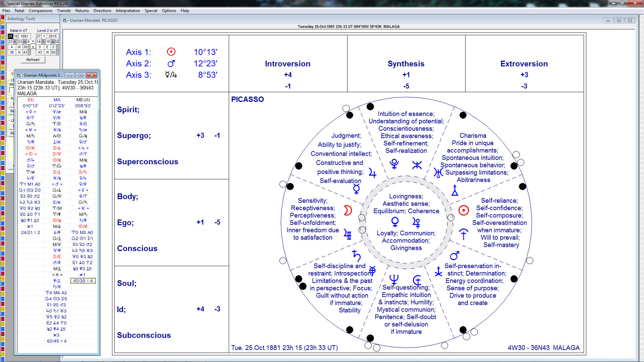Open the Help menu
644x362 pixels.
coord(185,11)
